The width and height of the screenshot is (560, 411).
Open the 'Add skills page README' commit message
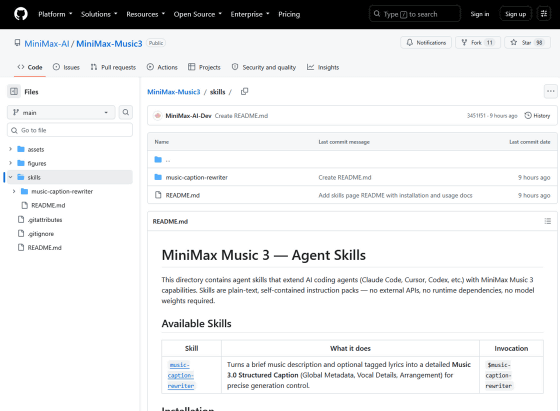coord(395,195)
